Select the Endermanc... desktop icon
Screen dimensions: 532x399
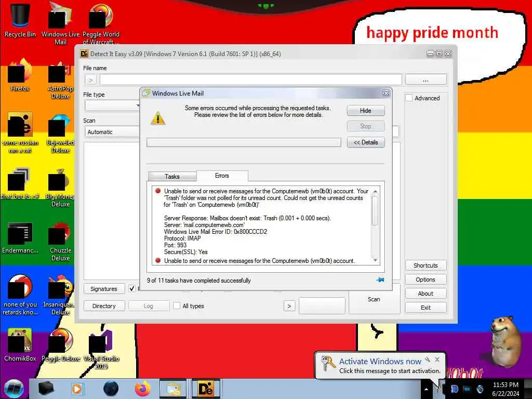coord(20,237)
